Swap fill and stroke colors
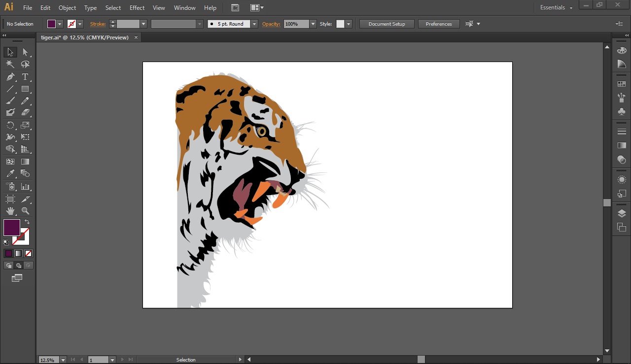 [x=27, y=222]
